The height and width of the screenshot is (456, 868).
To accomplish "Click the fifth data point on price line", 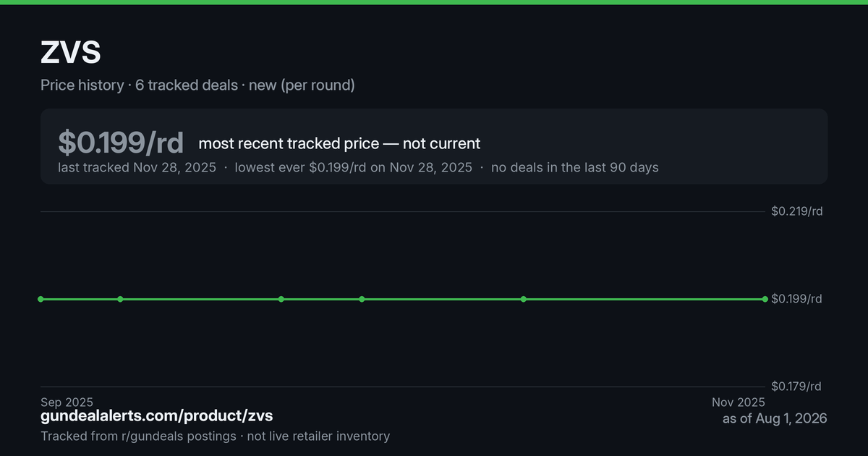I will point(523,299).
